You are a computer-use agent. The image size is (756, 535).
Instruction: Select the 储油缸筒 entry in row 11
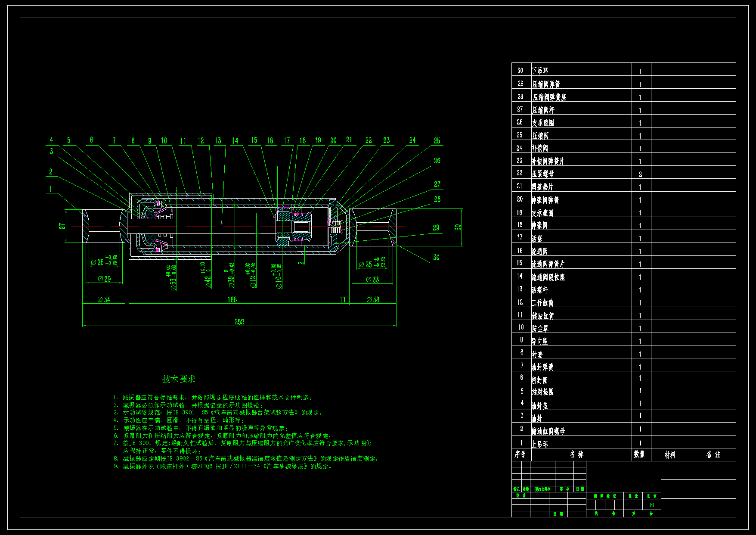point(542,316)
